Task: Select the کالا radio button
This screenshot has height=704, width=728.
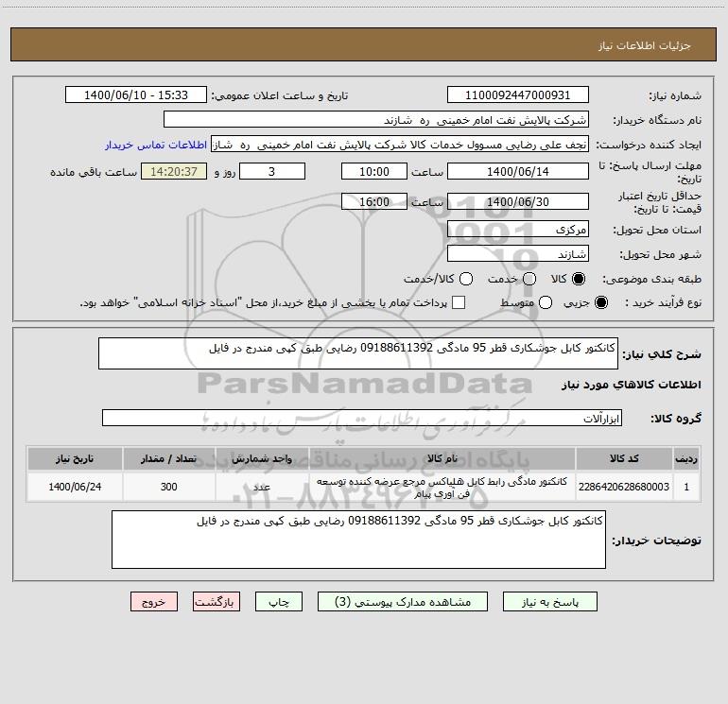Action: tap(579, 279)
